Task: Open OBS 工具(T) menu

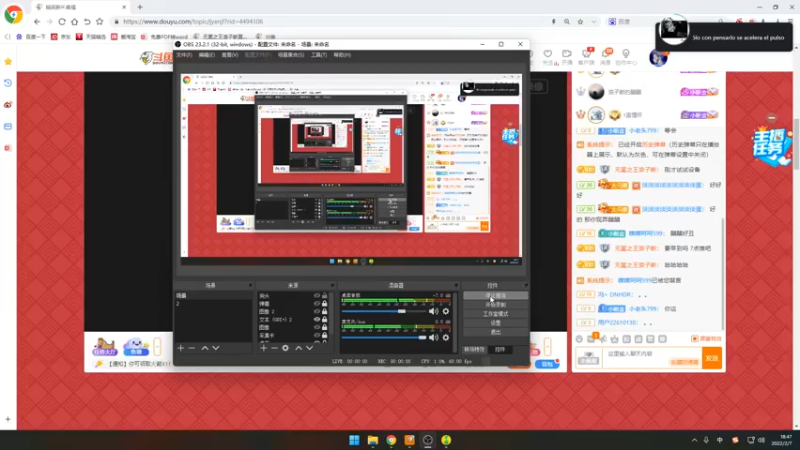Action: tap(319, 55)
